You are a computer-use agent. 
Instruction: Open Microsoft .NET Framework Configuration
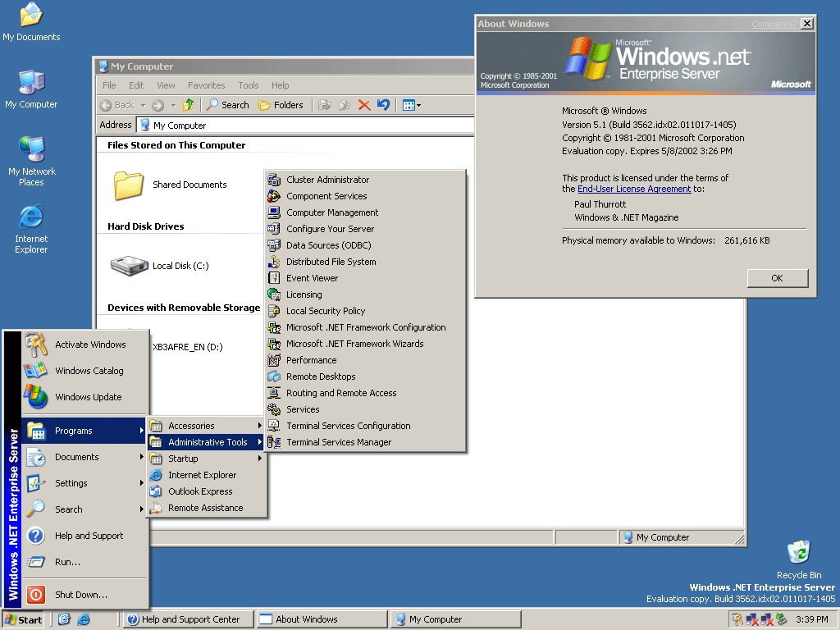(365, 327)
